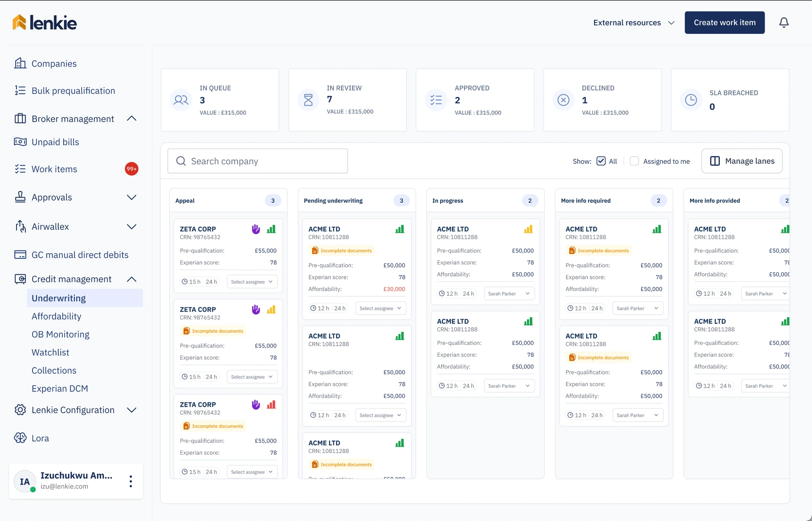Click the Bulk prequalification list icon
The height and width of the screenshot is (521, 812).
tap(20, 91)
